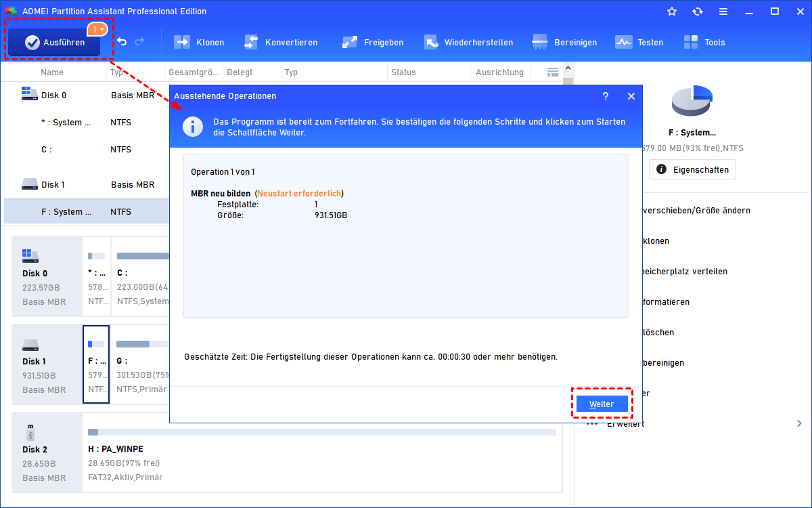The width and height of the screenshot is (812, 508).
Task: Click the 'formatieren' option in right panel
Action: 667,301
